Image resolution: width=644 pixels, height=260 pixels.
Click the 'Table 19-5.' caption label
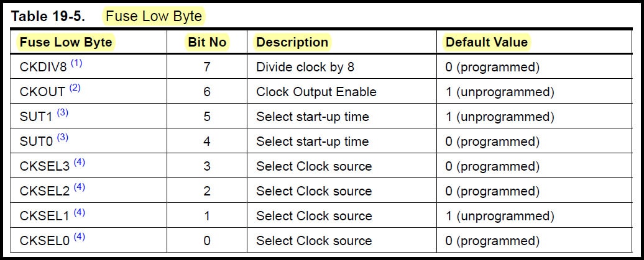click(x=48, y=16)
